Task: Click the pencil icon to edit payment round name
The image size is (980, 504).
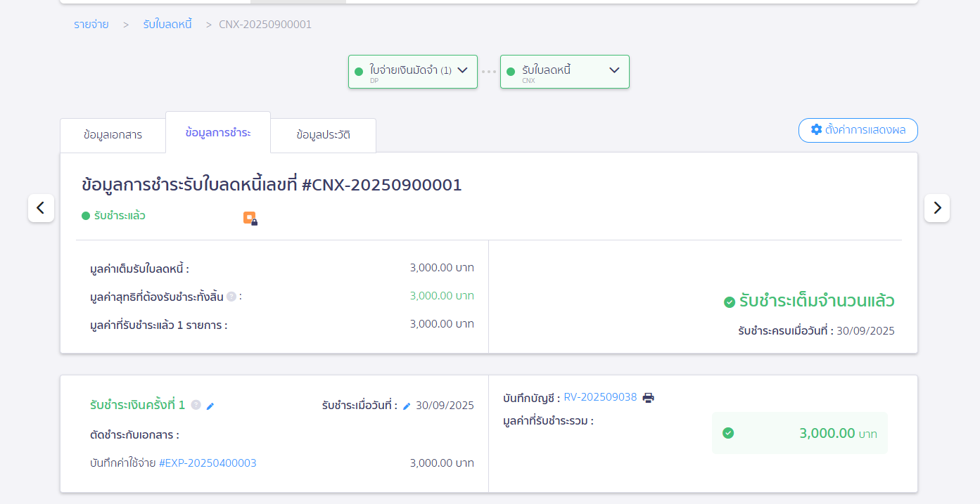Action: click(x=210, y=406)
